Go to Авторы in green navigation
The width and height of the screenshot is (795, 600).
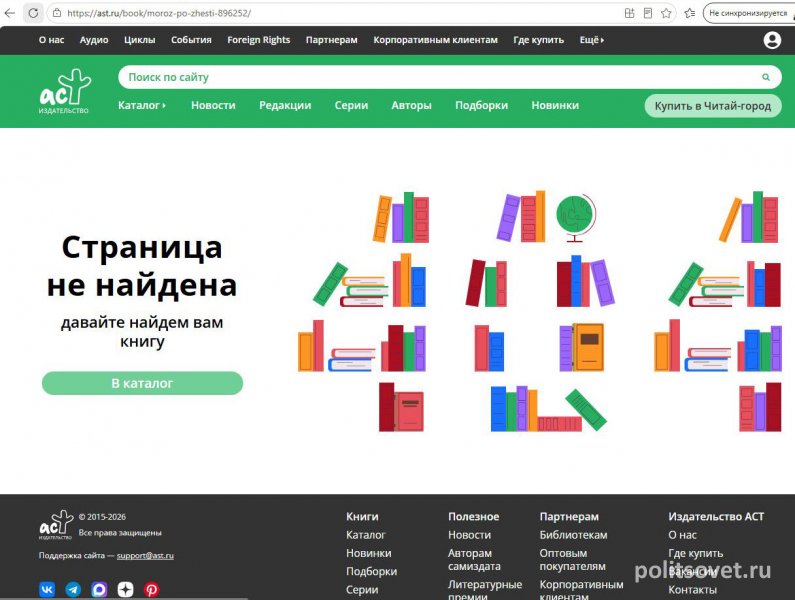411,105
